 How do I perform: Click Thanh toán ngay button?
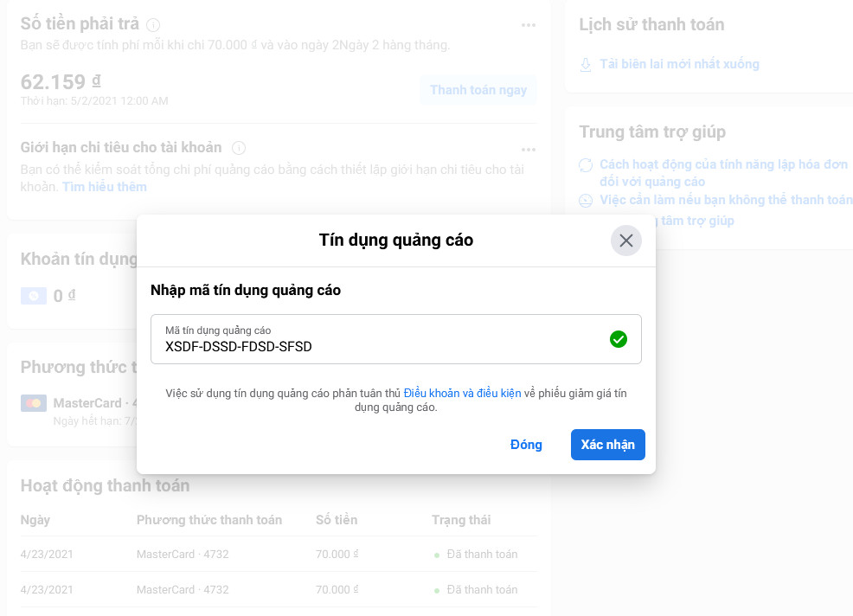click(x=478, y=90)
